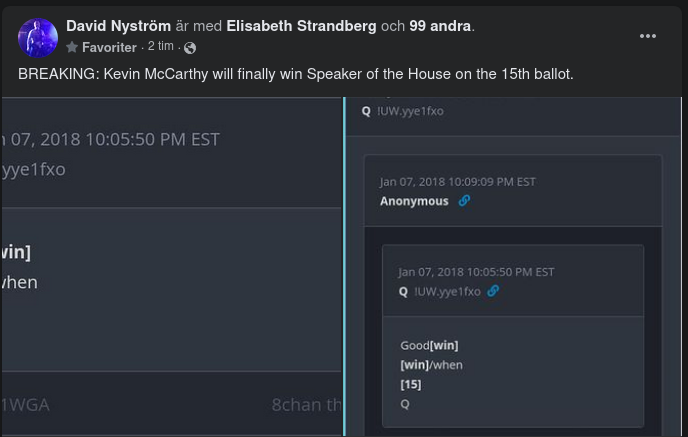Click David Nyström's profile picture

[38, 37]
